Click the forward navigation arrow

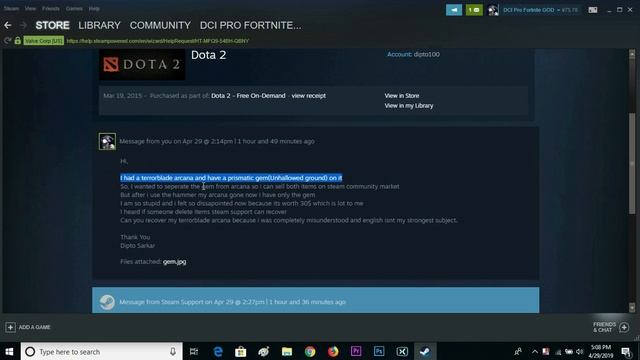point(23,25)
